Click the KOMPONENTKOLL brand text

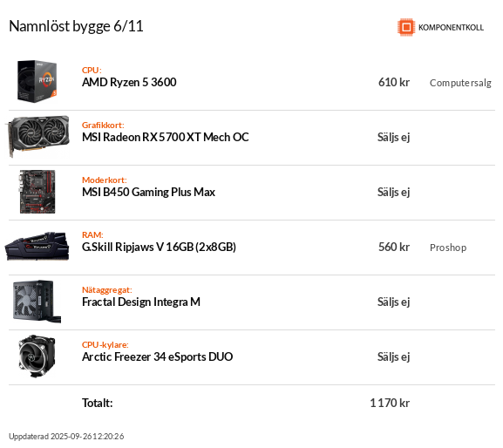click(x=451, y=28)
